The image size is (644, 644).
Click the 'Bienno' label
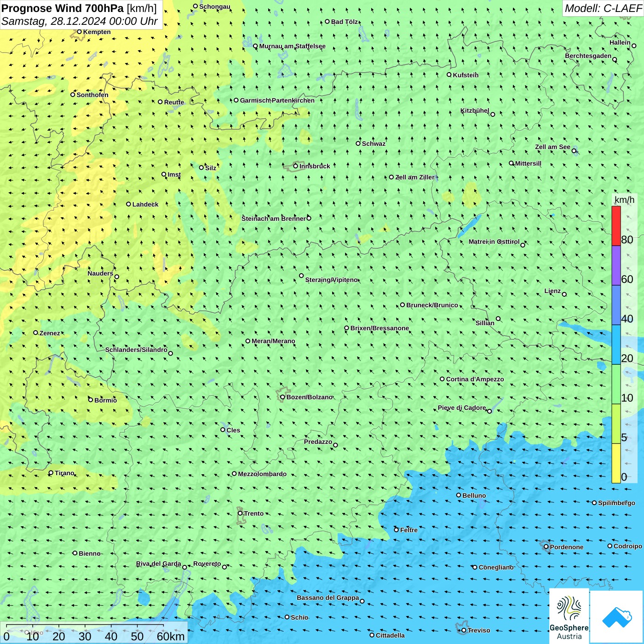pyautogui.click(x=89, y=553)
